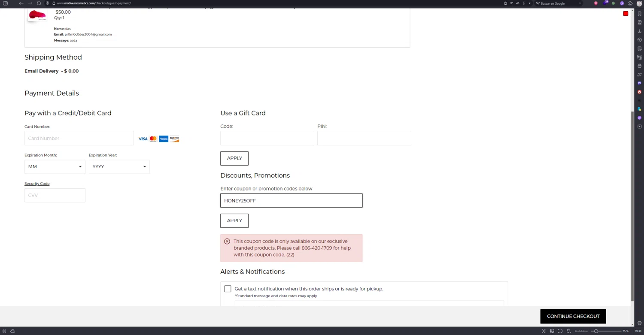Expand the search field history dropdown arrow
The image size is (644, 335).
(580, 3)
